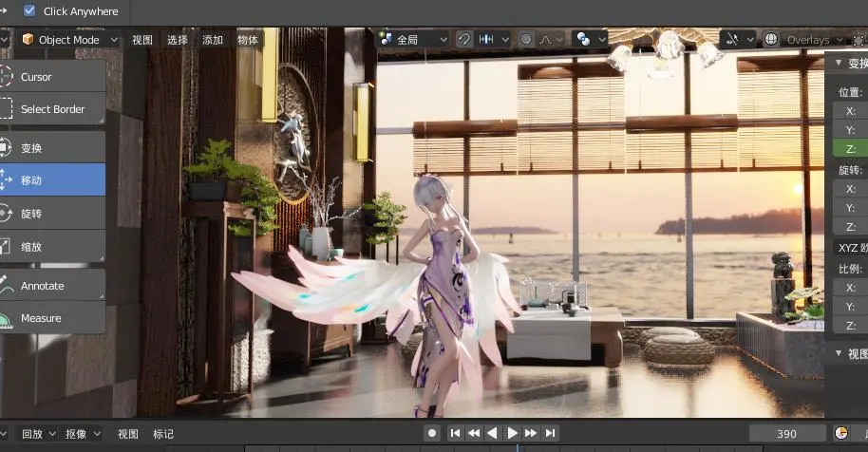This screenshot has width=868, height=452.
Task: Select the Cursor tool
Action: pos(52,76)
